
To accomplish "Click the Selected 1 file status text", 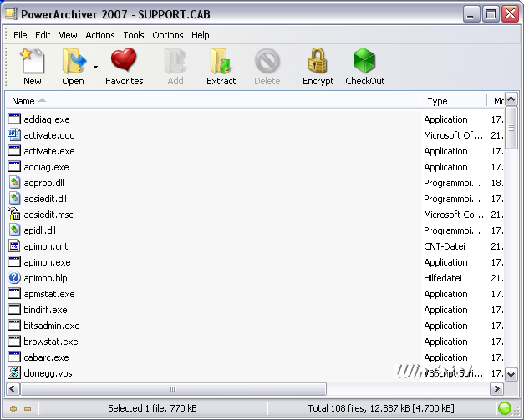I will (x=152, y=408).
